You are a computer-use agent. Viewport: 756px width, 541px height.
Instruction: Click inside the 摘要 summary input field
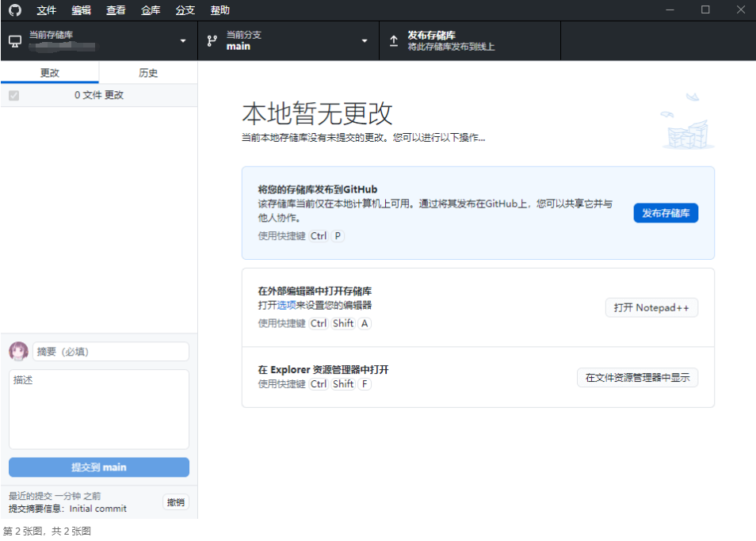(110, 351)
